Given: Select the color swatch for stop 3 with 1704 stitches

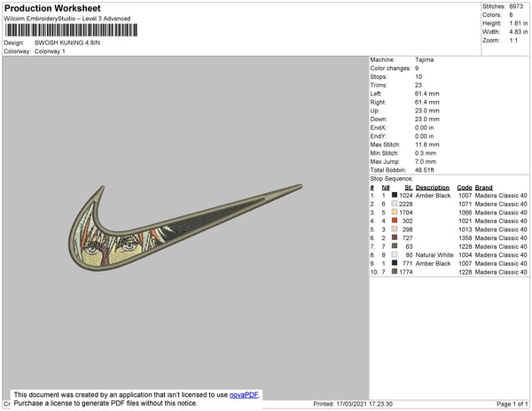Looking at the screenshot, I should click(395, 212).
